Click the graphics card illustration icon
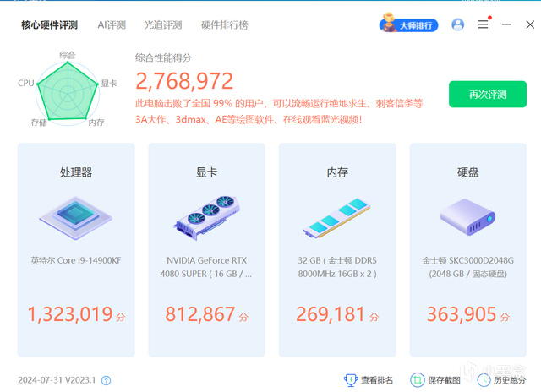541x392 pixels. (x=206, y=218)
